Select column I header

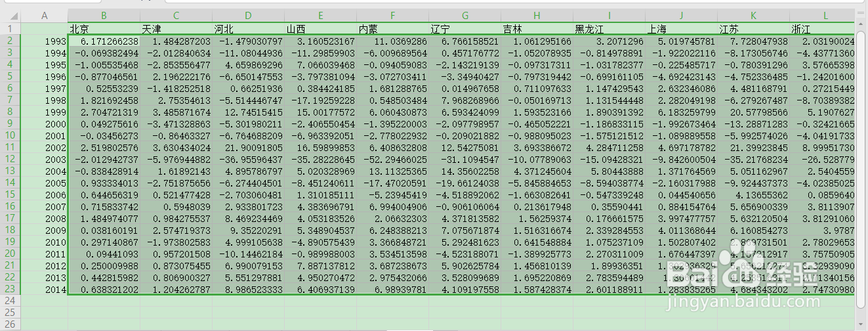coord(609,16)
